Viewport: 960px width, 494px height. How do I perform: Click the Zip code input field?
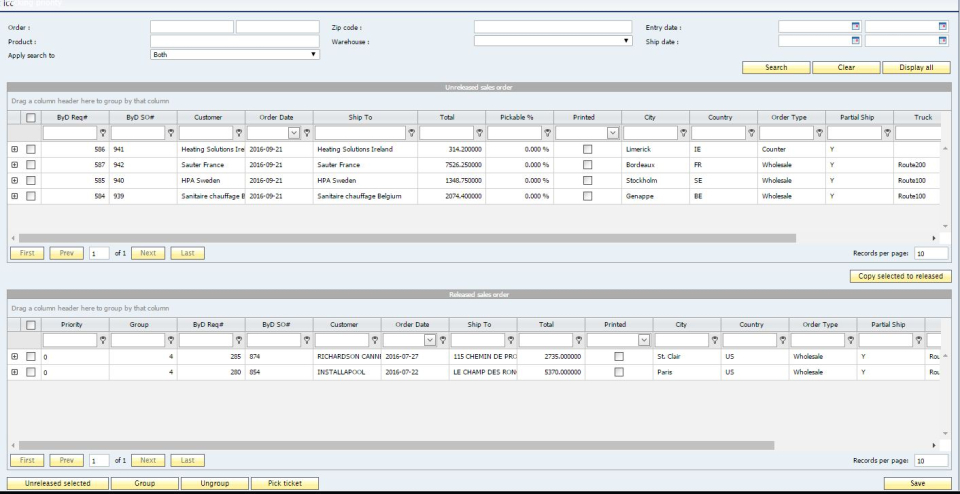553,27
